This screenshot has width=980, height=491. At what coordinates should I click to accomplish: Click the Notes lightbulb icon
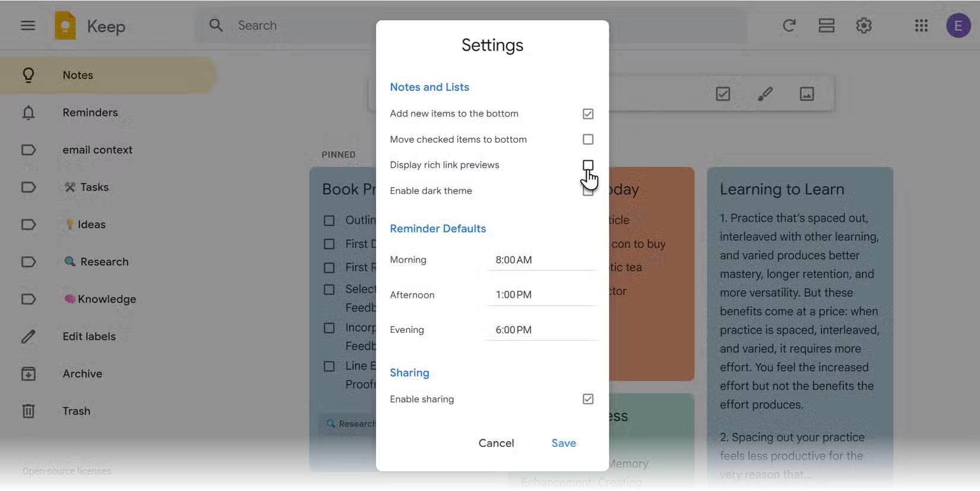click(29, 75)
